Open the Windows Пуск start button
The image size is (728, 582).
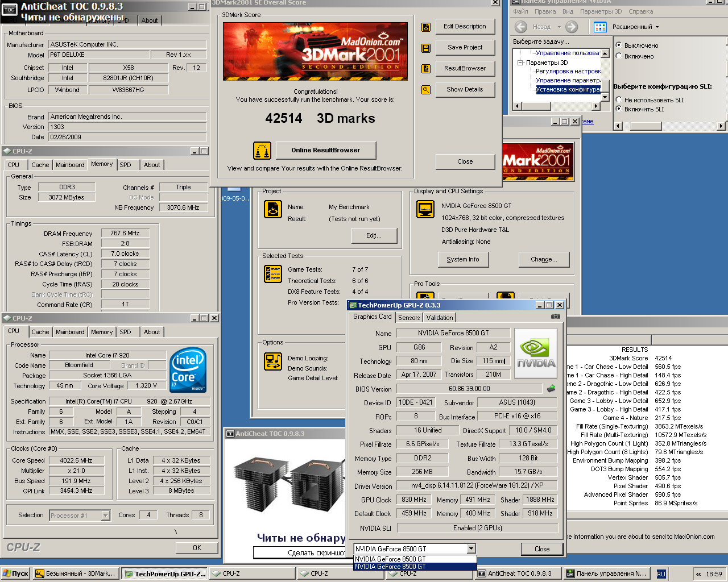15,573
